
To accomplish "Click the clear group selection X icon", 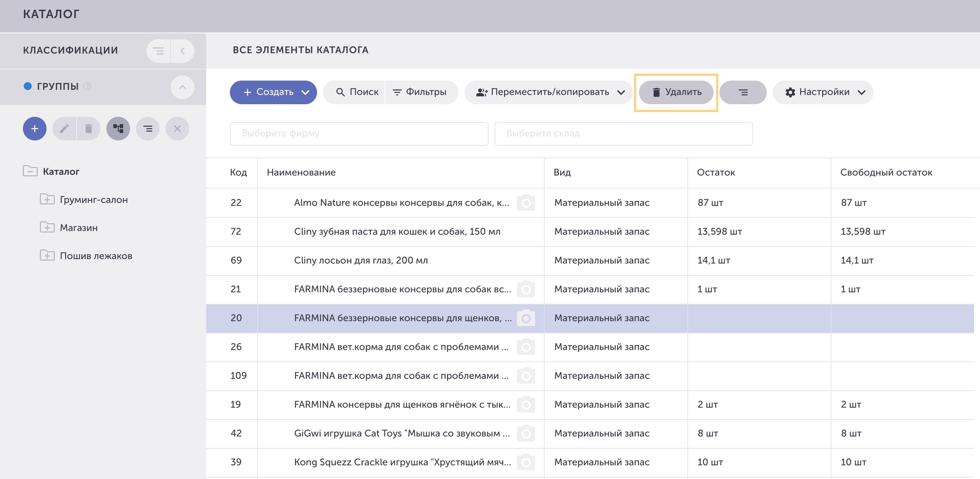I will tap(177, 129).
